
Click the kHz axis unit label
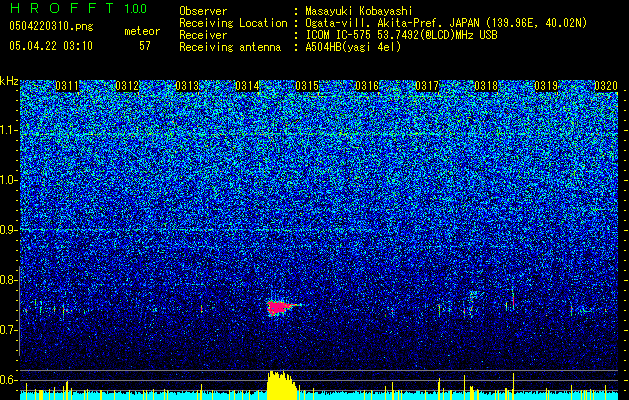pos(9,81)
